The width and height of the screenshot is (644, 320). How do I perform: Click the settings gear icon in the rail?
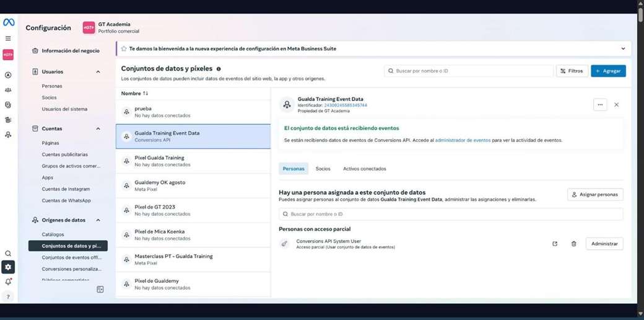coord(8,267)
